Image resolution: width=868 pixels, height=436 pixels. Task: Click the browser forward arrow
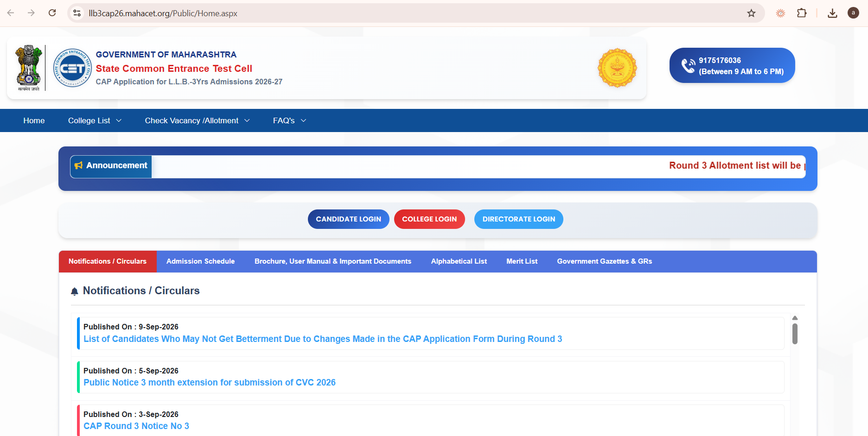(x=31, y=13)
